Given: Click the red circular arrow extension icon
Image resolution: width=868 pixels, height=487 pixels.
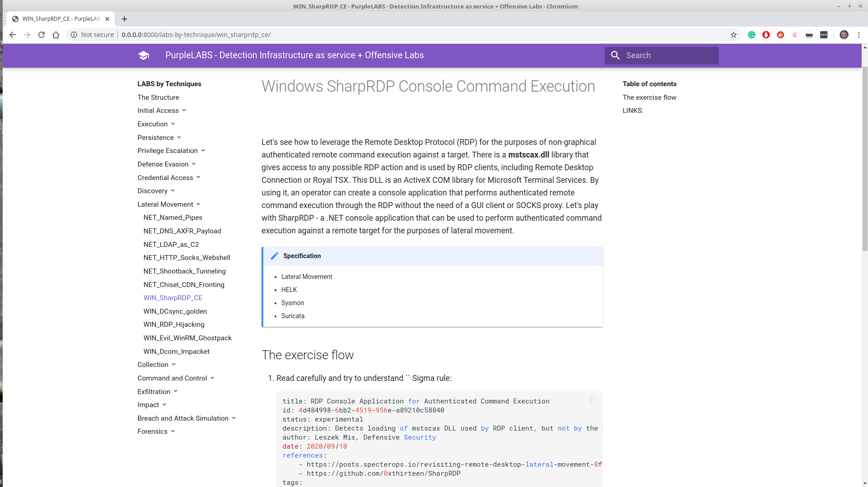Looking at the screenshot, I should click(781, 35).
